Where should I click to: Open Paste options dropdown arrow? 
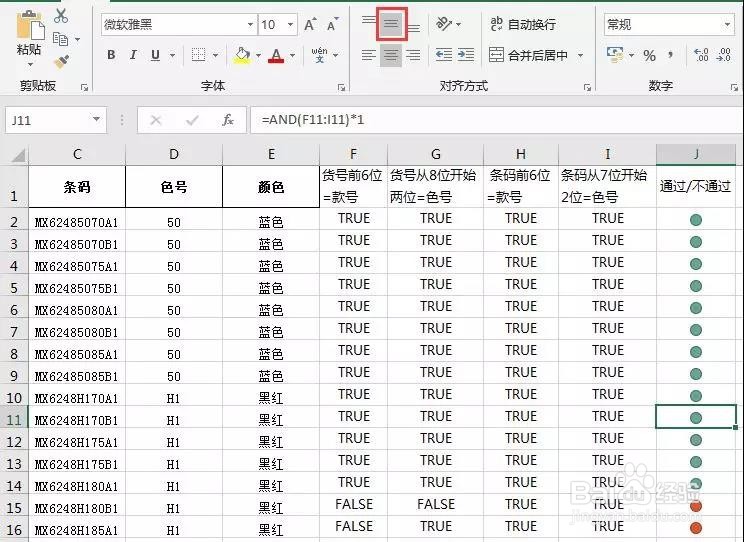click(x=30, y=64)
